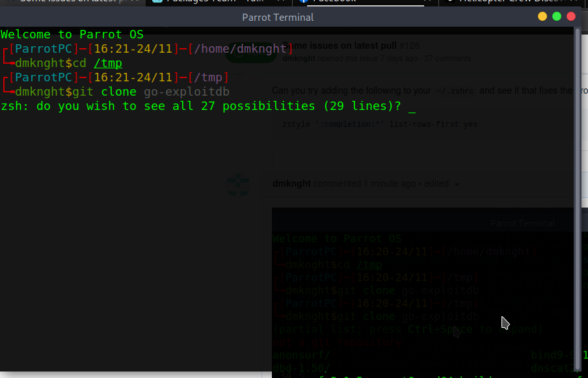Click the 'Welcome to Parrot OS' line
Viewport: 588px width, 378px height.
tap(72, 34)
